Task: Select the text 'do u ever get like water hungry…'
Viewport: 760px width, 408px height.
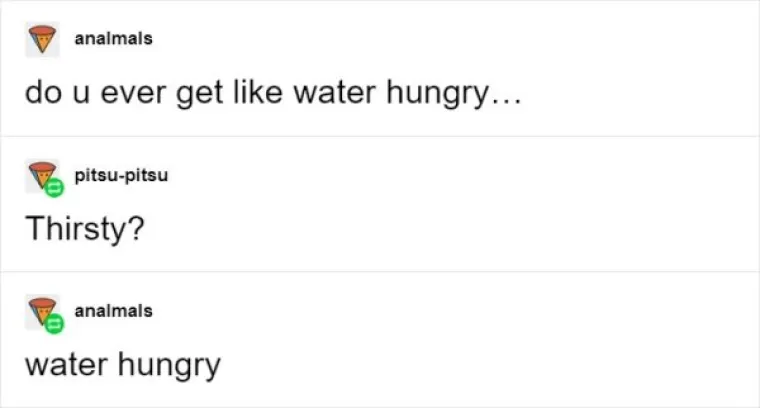Action: (x=273, y=93)
